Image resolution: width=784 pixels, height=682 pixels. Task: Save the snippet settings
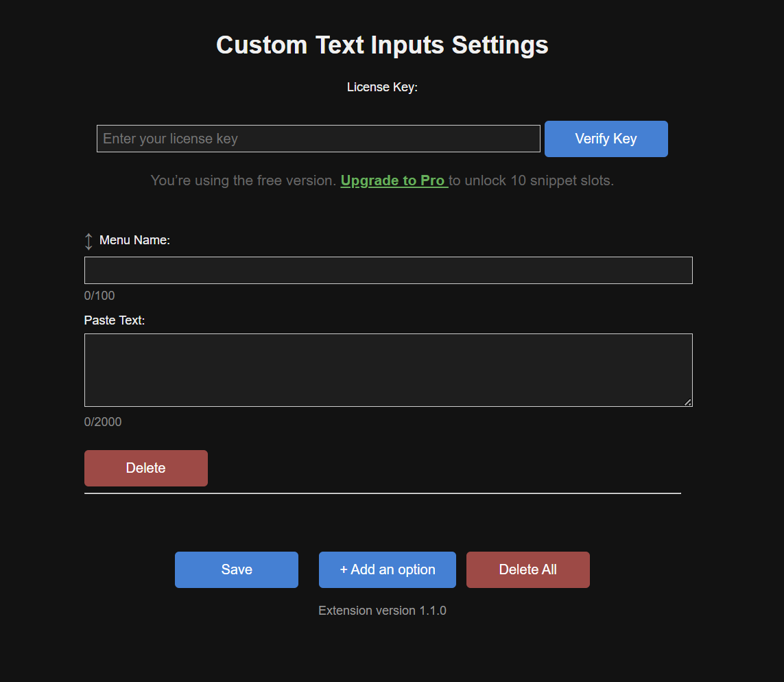point(237,569)
